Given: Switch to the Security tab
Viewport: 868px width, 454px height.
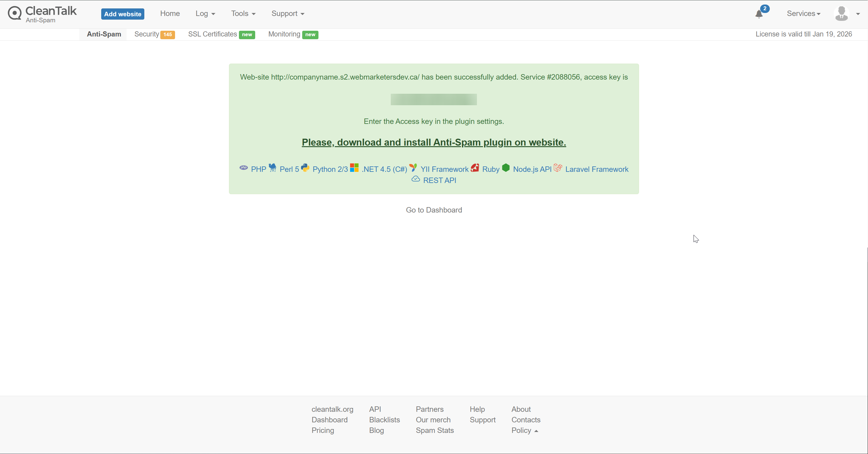Looking at the screenshot, I should (x=154, y=34).
